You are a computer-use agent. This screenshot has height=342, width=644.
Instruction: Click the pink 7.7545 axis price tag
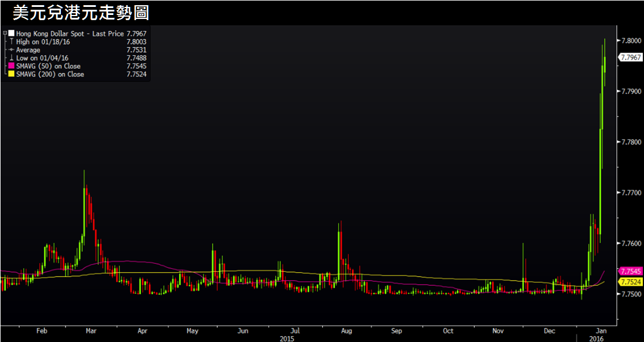pos(630,271)
